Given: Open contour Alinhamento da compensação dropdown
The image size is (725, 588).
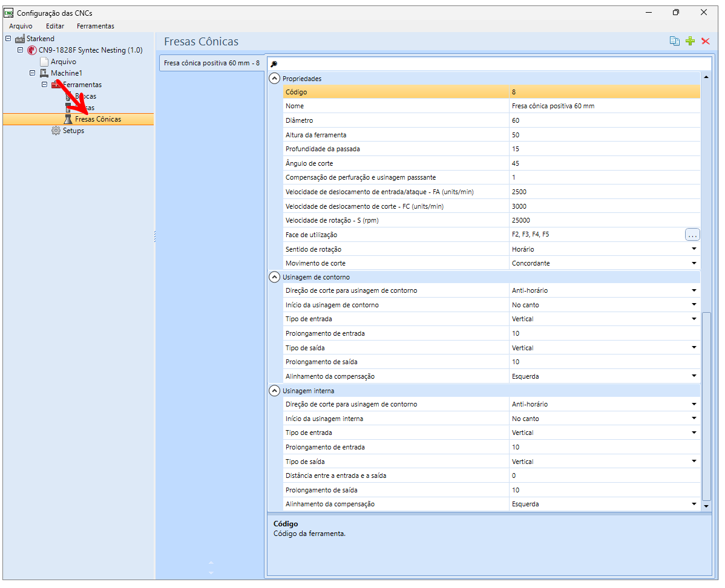Looking at the screenshot, I should (694, 376).
